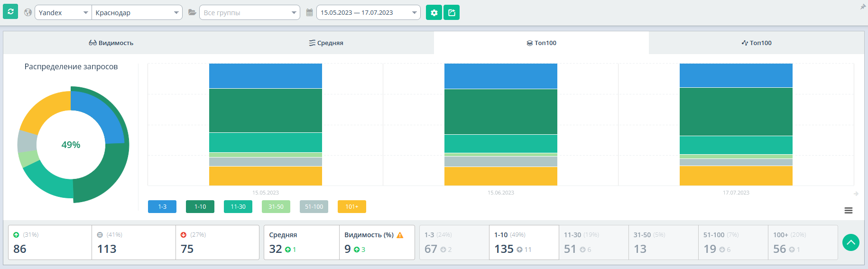Image resolution: width=868 pixels, height=269 pixels.
Task: Click the grey equal icon at (41%)
Action: 100,235
